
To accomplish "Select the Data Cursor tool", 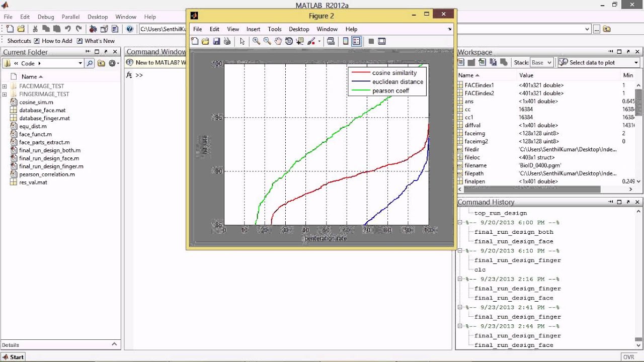I will [x=300, y=41].
